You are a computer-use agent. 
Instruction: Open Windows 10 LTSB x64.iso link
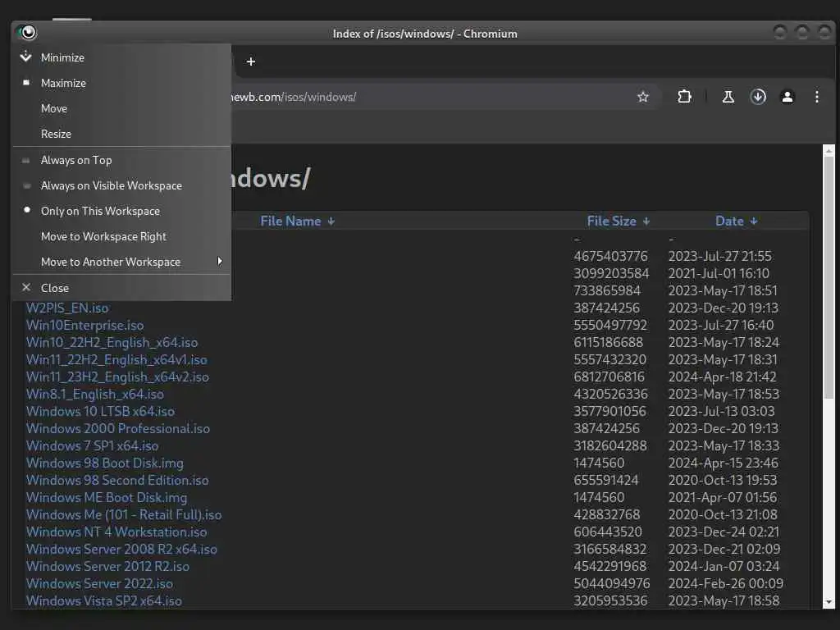(x=100, y=412)
